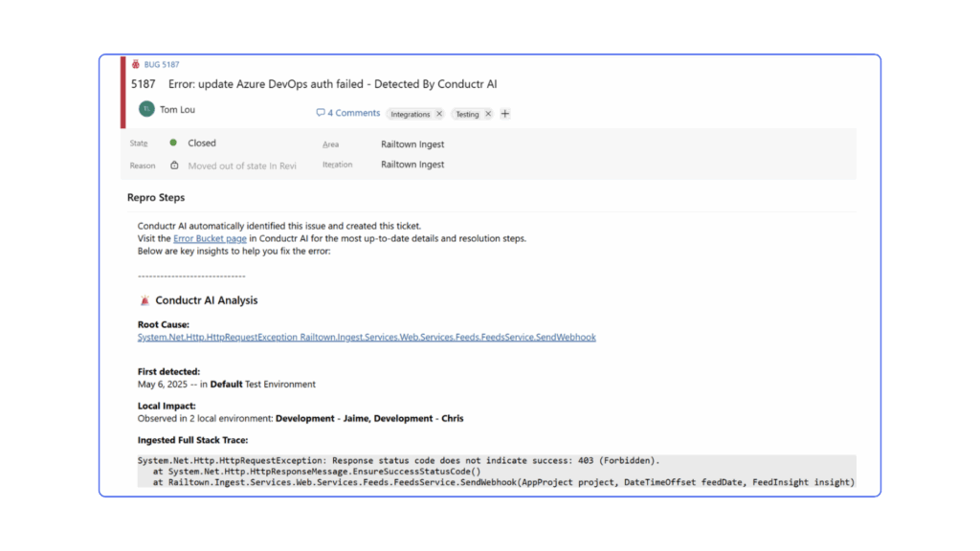Add a new tag with plus icon
Viewport: 980px width, 551px height.
[x=505, y=114]
